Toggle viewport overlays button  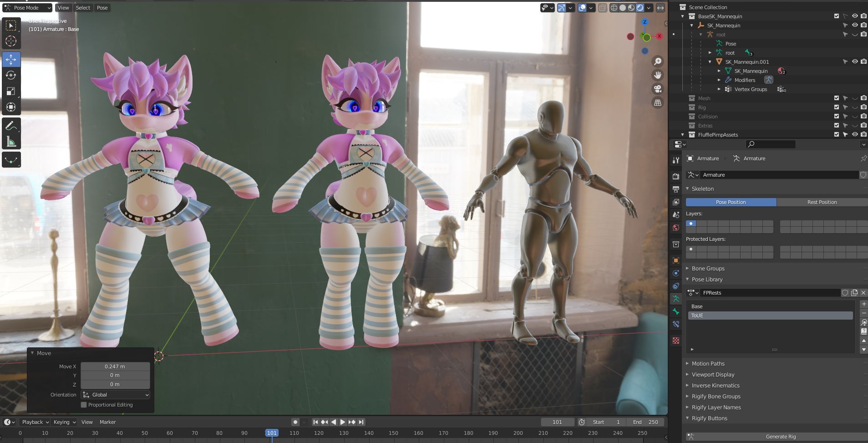(582, 8)
